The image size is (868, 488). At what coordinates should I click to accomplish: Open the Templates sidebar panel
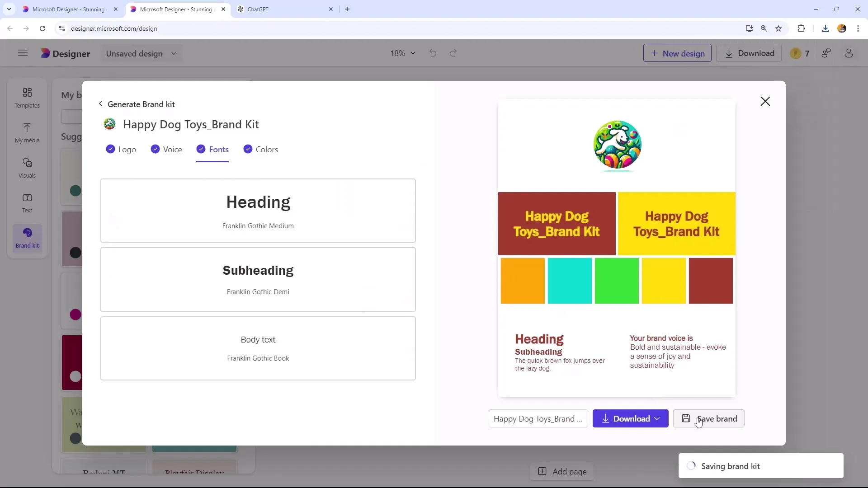tap(27, 98)
